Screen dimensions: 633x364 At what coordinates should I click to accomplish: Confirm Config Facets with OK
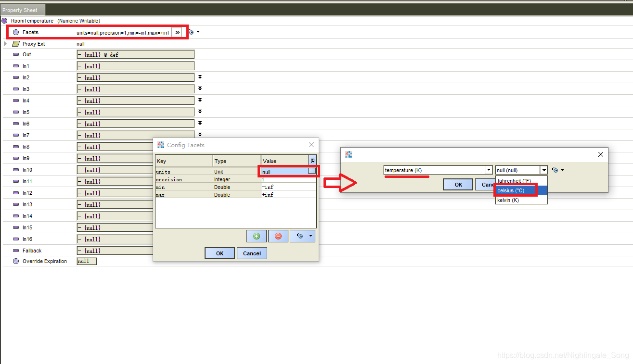pyautogui.click(x=220, y=253)
